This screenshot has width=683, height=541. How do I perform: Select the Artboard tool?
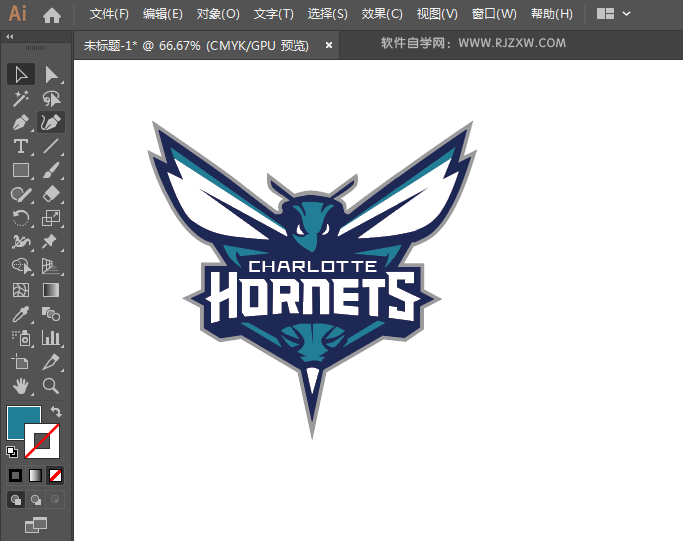(20, 362)
